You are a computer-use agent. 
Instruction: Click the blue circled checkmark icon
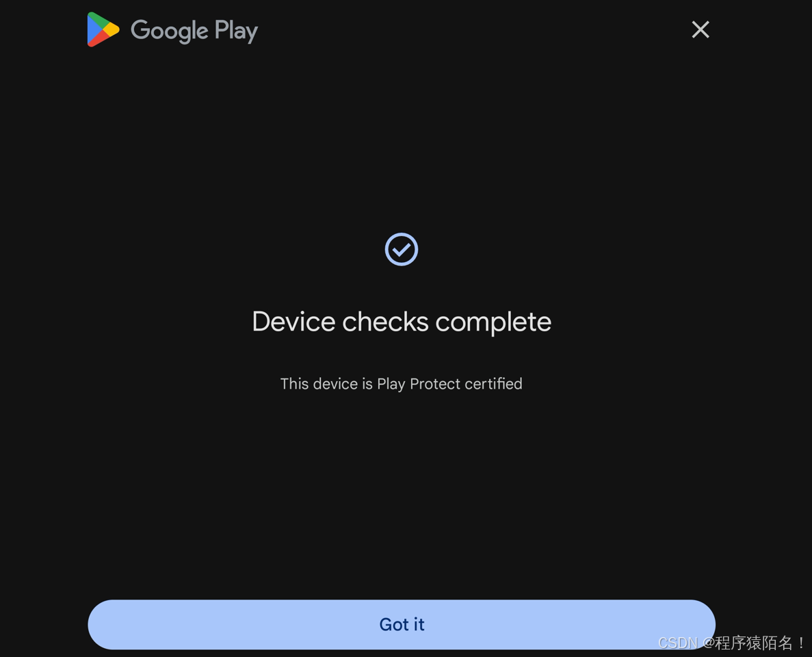click(402, 249)
